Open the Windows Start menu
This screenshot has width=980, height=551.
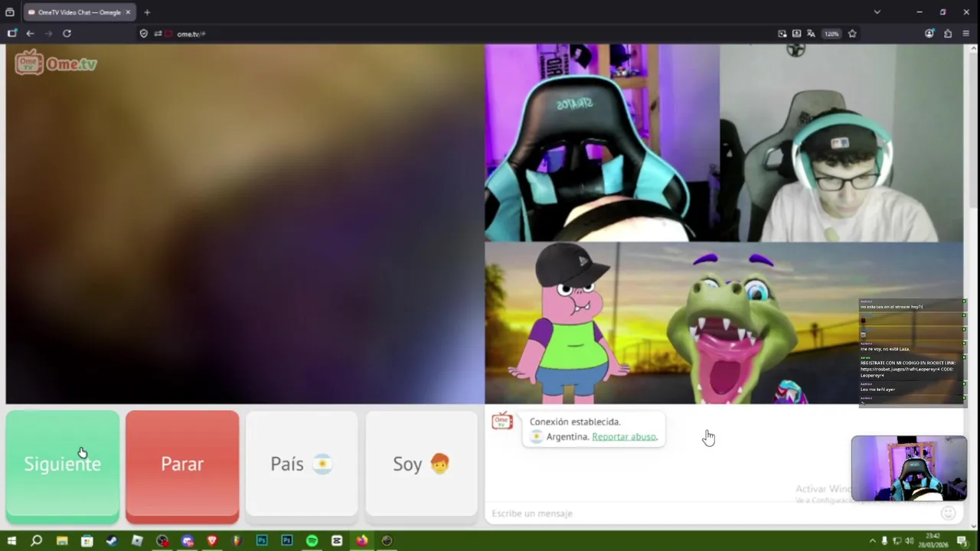coord(11,541)
